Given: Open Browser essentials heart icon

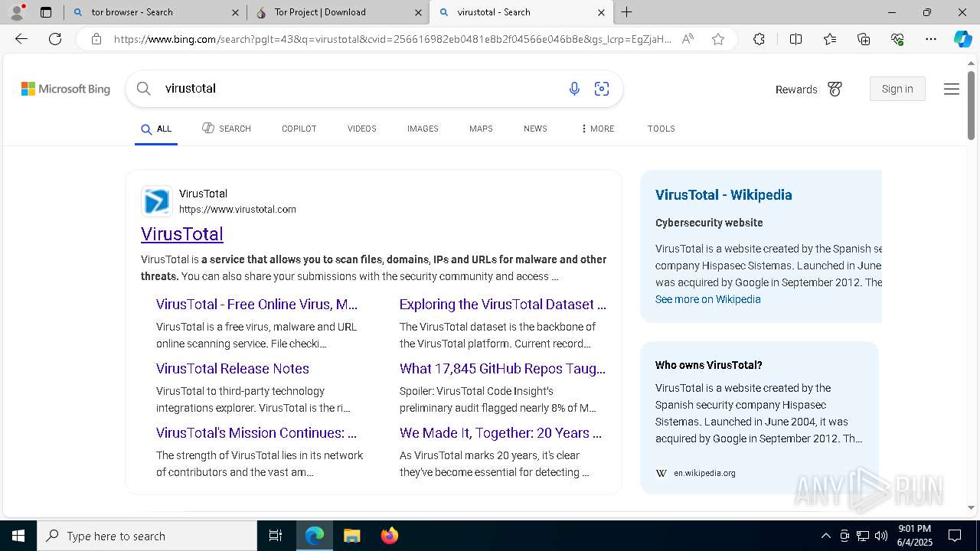Looking at the screenshot, I should (x=897, y=39).
